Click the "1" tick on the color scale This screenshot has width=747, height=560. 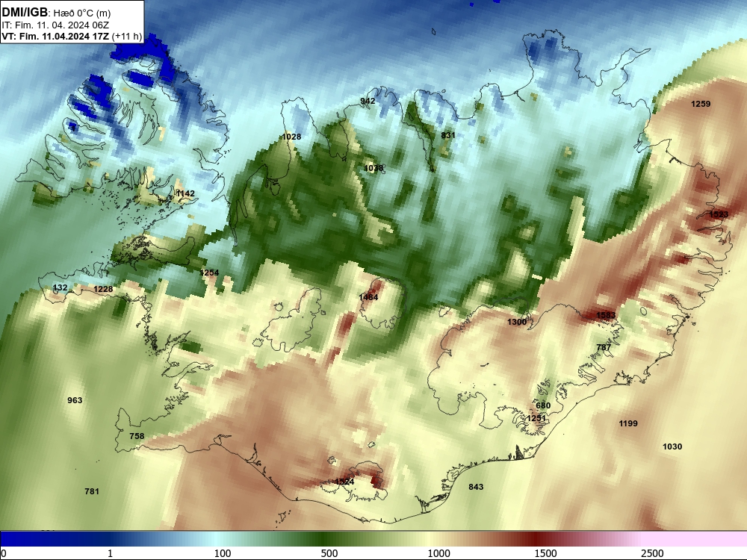(111, 553)
